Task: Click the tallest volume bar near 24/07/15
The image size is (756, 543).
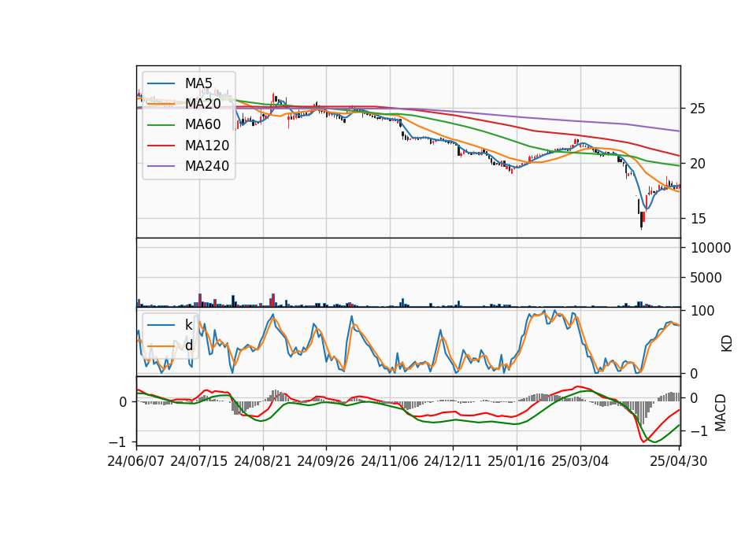Action: click(199, 300)
